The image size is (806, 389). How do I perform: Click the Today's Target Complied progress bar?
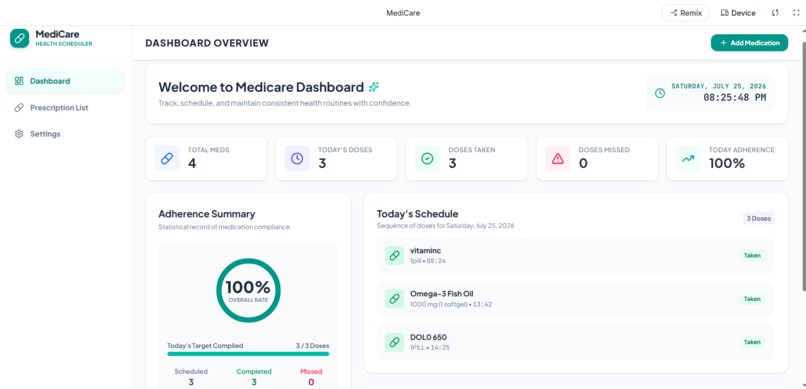[x=248, y=354]
